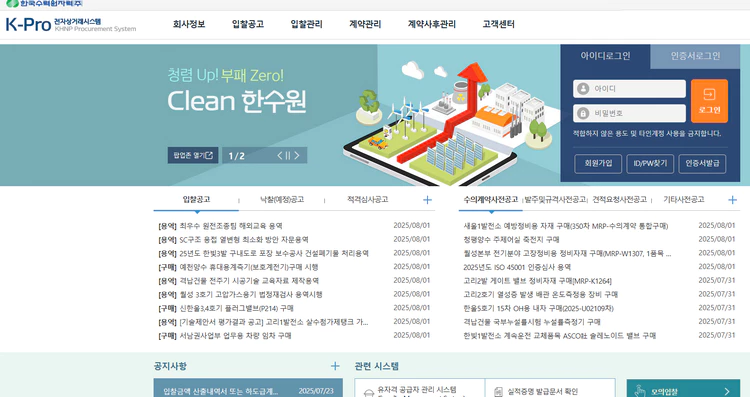Click plus icon next to 공지사항
The width and height of the screenshot is (750, 397).
click(x=335, y=366)
